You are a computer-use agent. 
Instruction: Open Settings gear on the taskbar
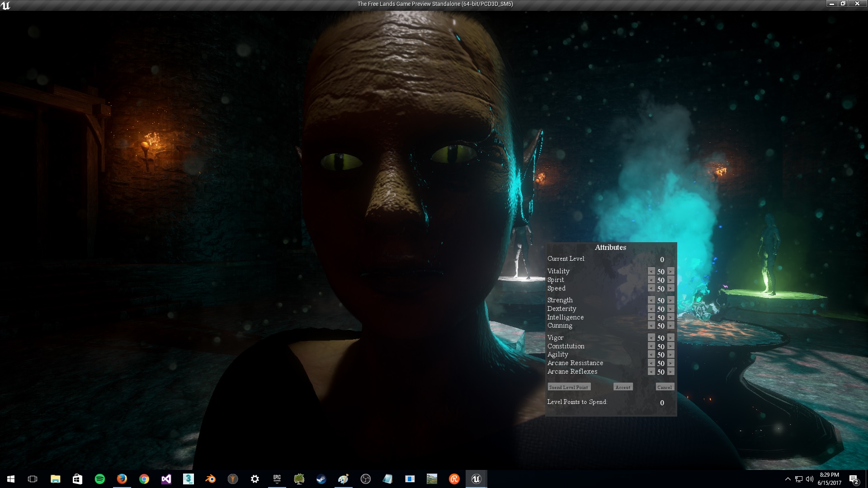coord(255,479)
